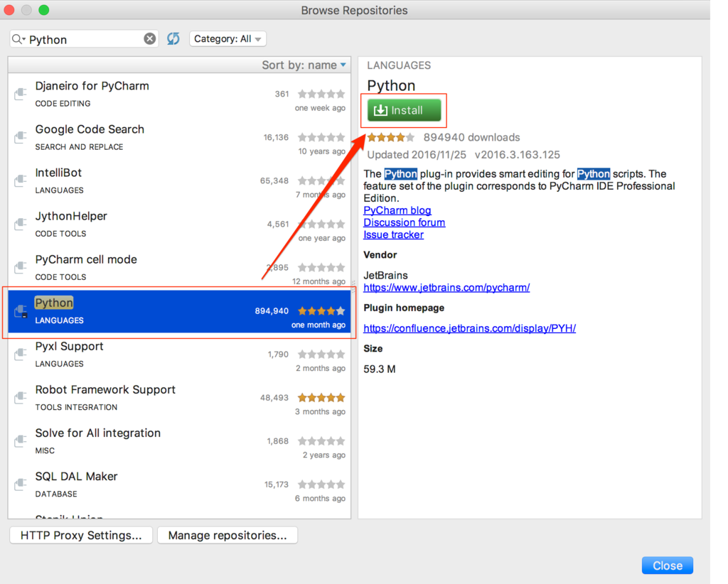Viewport: 728px width, 584px height.
Task: Open the Issue tracker link
Action: [393, 234]
